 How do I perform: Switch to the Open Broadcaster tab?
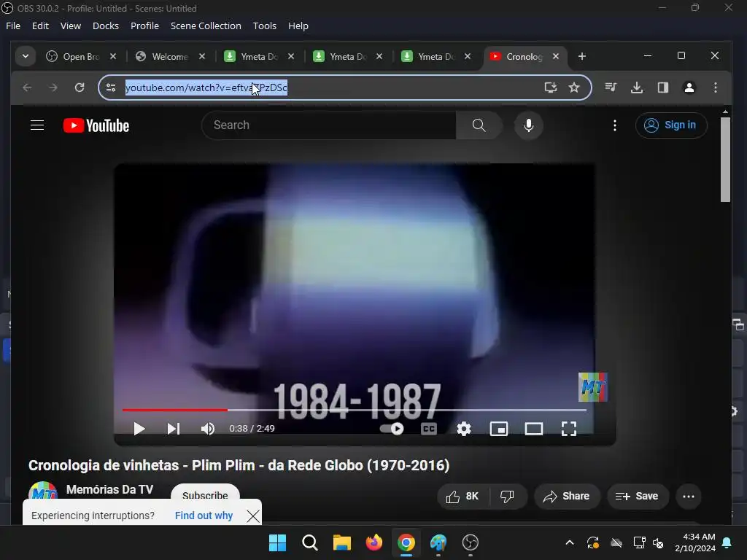coord(74,57)
